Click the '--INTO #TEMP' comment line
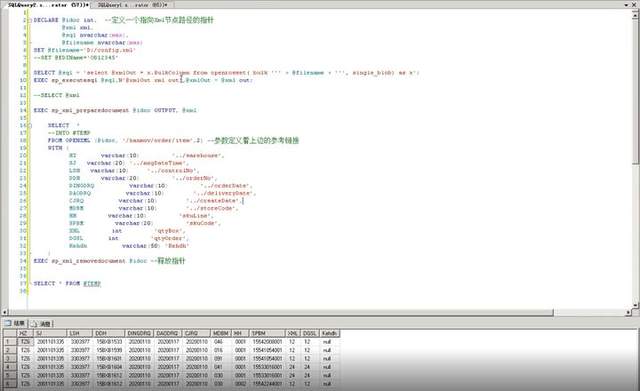Image resolution: width=640 pixels, height=391 pixels. 69,133
